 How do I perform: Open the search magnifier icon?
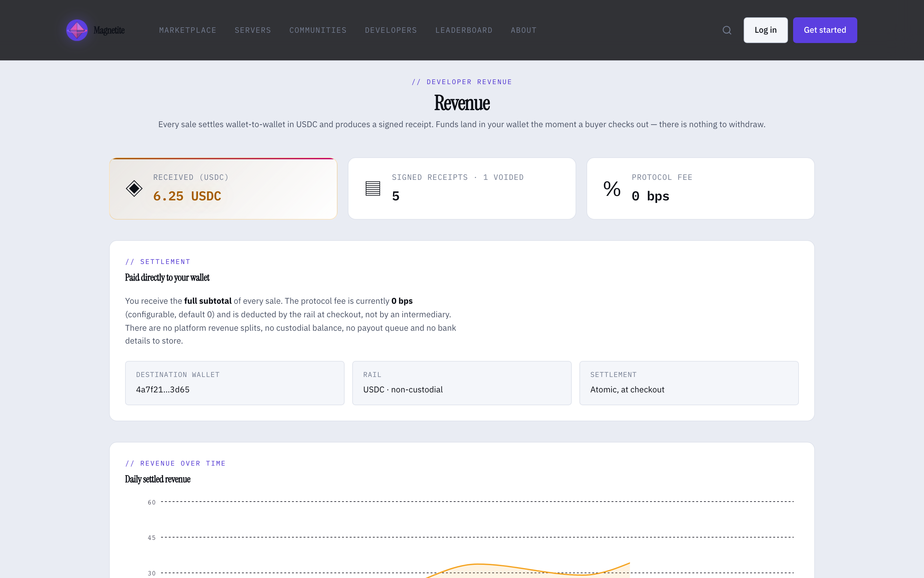coord(727,30)
